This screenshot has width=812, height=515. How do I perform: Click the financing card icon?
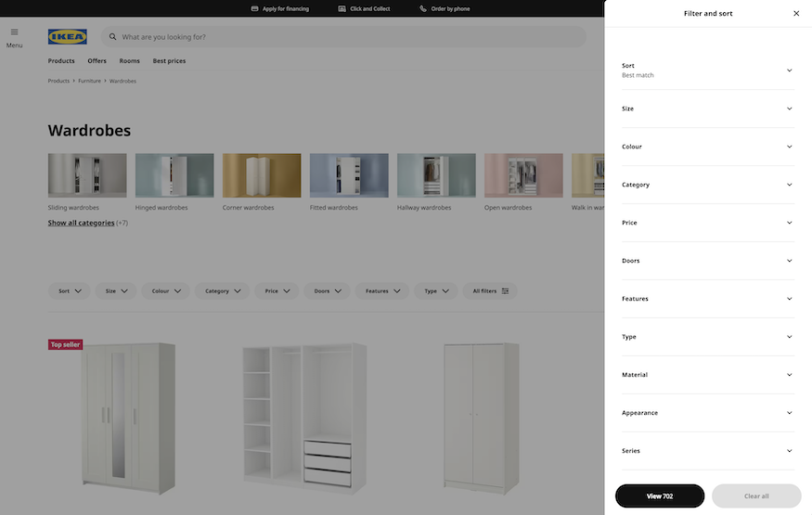coord(254,8)
